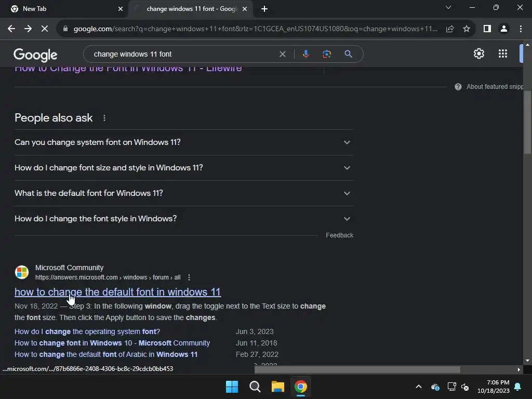
Task: Open the Chrome profile menu
Action: [504, 29]
